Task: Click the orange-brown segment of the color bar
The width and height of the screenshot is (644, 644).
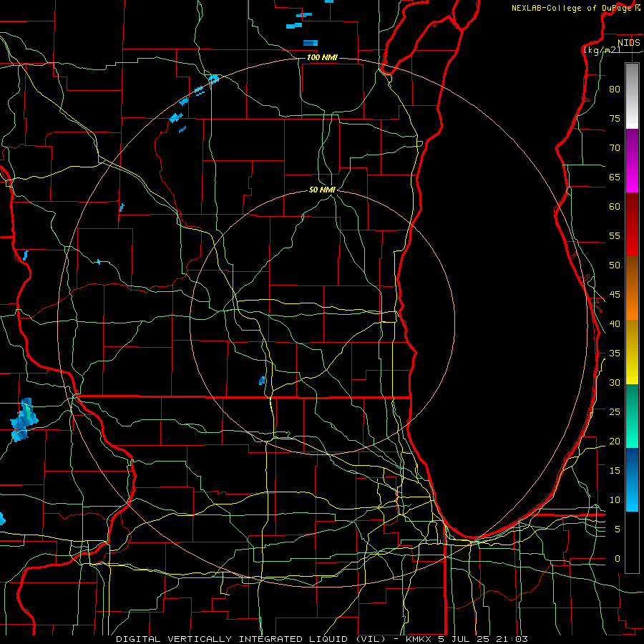Action: (632, 288)
